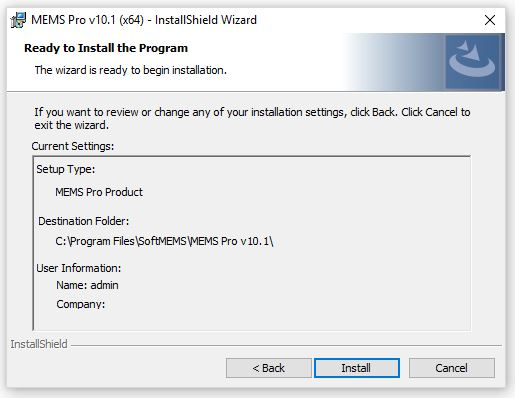Click the Setup Type label

tap(66, 169)
